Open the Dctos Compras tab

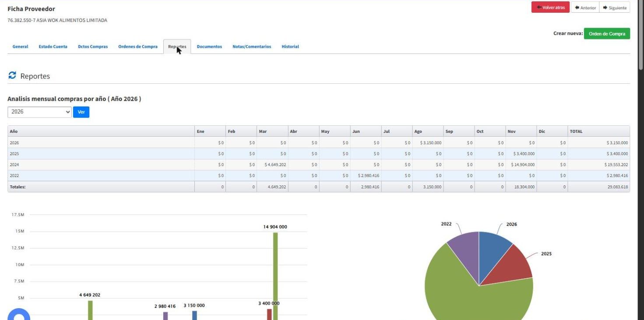click(93, 46)
